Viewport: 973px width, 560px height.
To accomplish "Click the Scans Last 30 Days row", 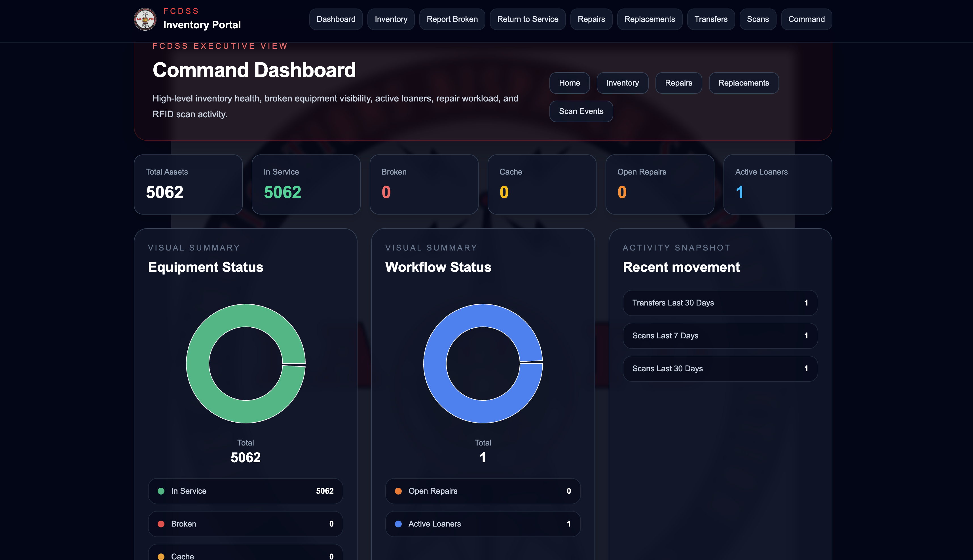I will pyautogui.click(x=720, y=368).
